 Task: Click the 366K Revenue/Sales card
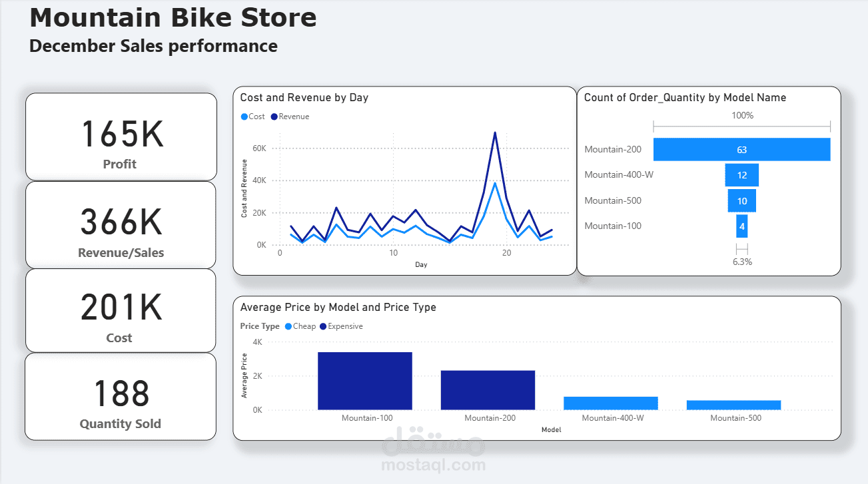pos(121,224)
